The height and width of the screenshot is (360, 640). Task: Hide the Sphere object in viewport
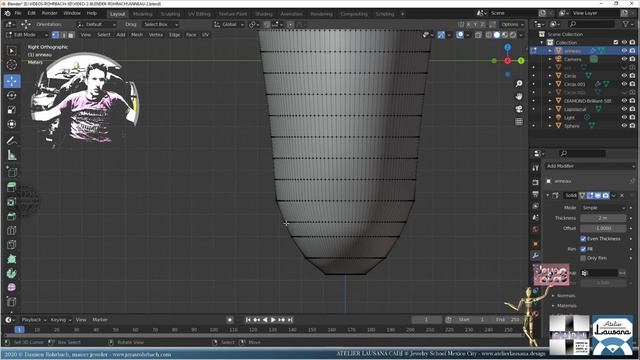click(624, 126)
